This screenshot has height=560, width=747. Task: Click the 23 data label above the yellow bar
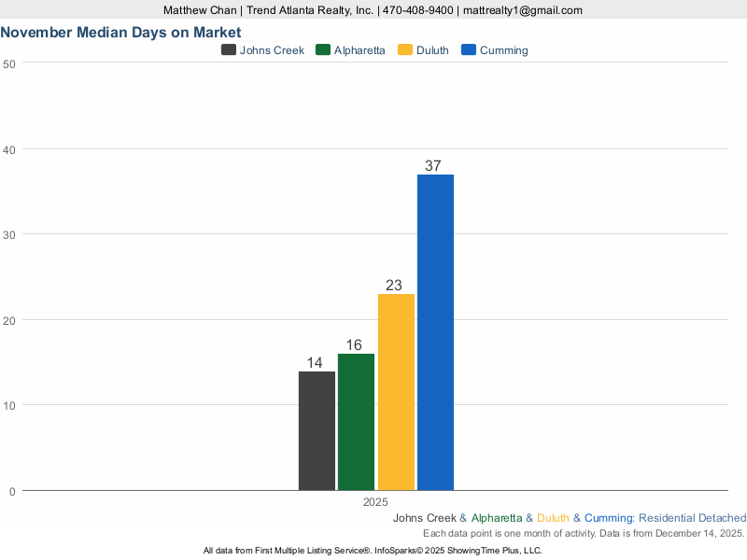coord(394,286)
